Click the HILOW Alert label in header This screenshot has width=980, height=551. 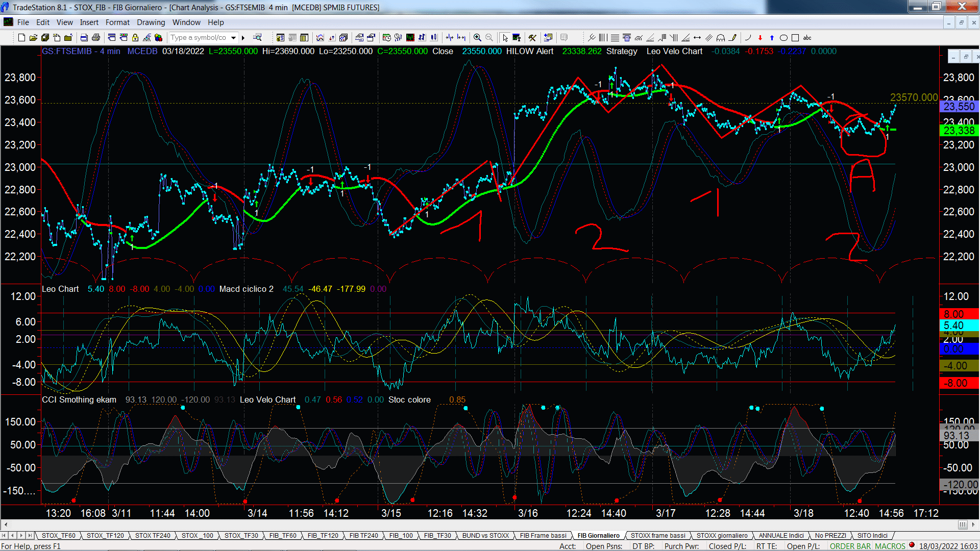(x=529, y=51)
